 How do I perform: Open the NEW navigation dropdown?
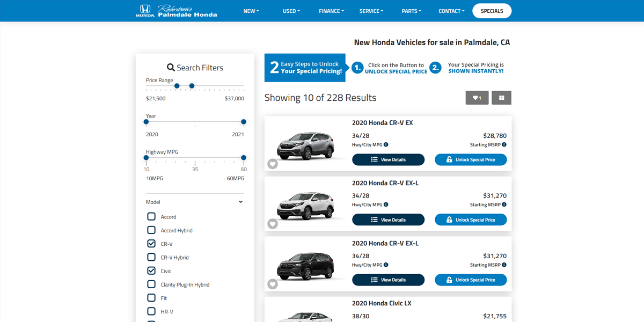(251, 11)
